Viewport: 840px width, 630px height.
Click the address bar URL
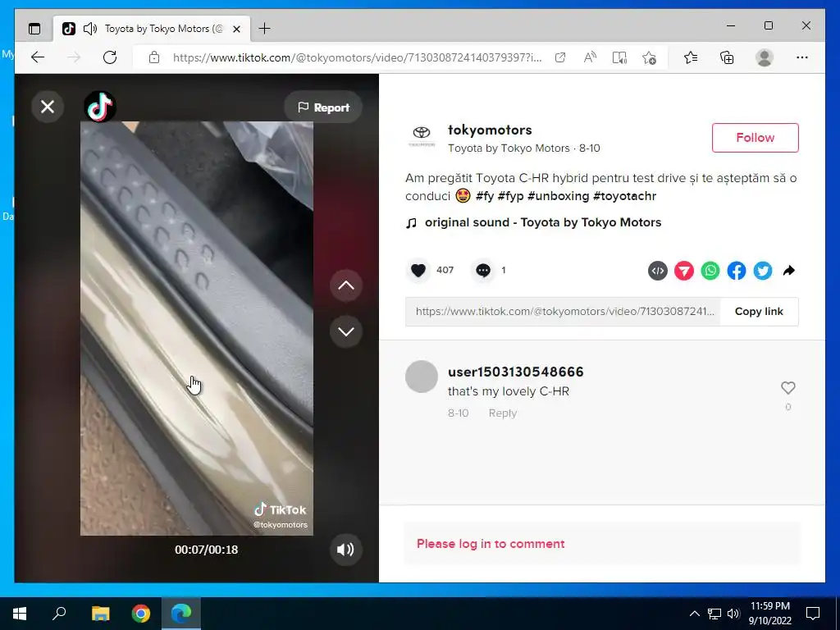[357, 57]
